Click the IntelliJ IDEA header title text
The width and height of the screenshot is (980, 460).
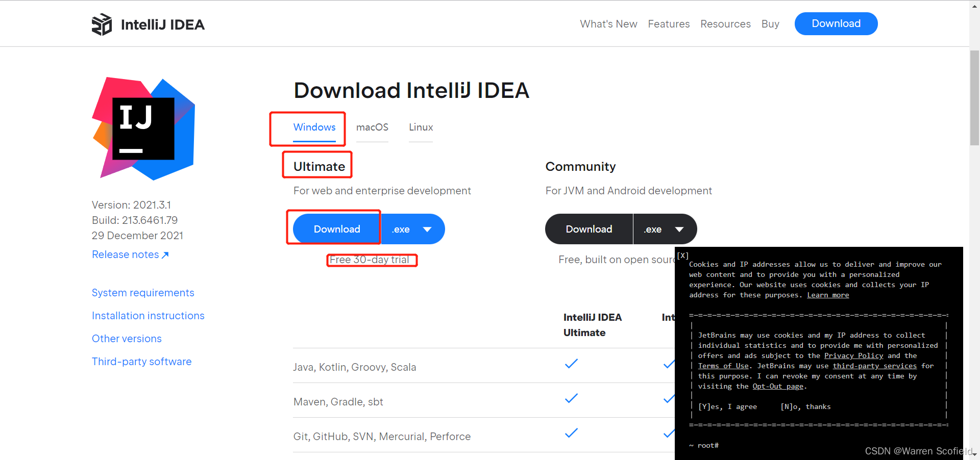[x=162, y=24]
